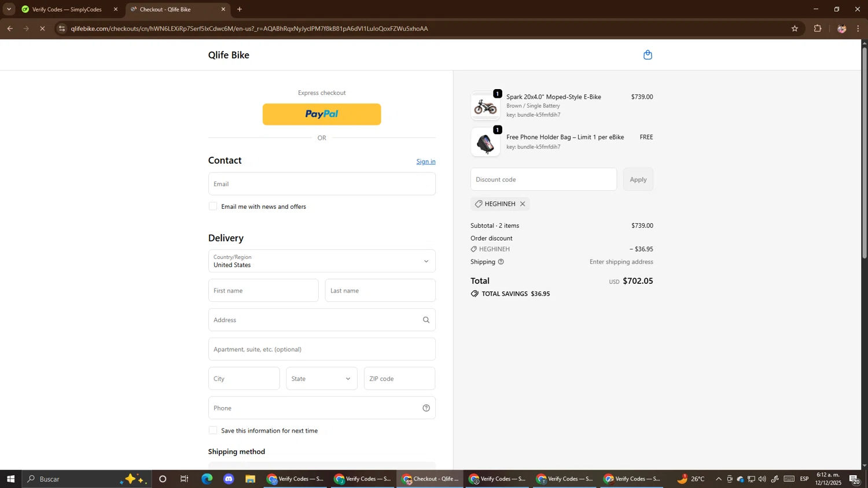Expand the Country/Region dropdown

tap(322, 261)
